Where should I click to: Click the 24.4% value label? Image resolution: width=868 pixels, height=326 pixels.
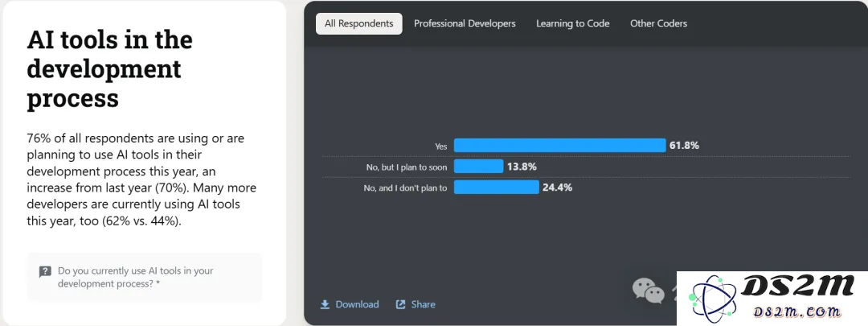(558, 188)
